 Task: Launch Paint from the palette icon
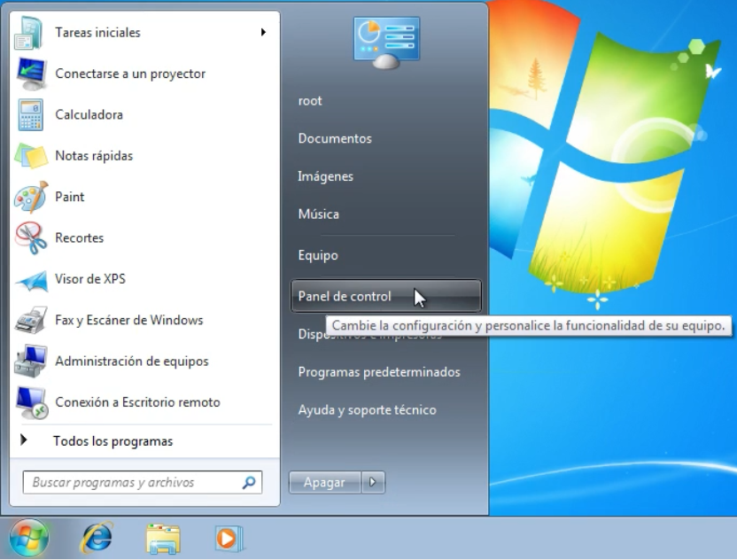(31, 197)
